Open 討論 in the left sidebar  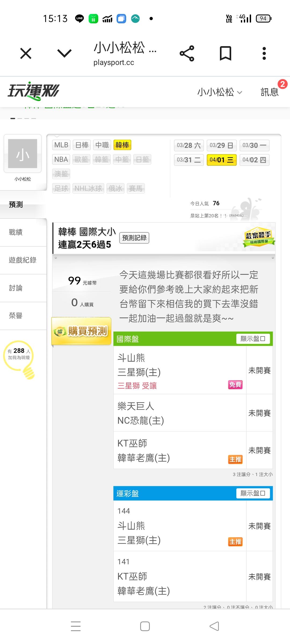(16, 288)
